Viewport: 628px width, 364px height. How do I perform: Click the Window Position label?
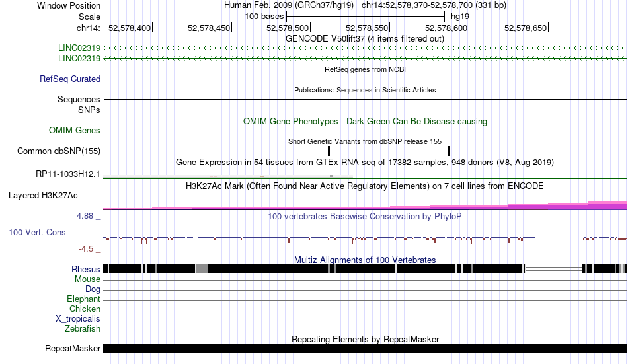pos(69,5)
